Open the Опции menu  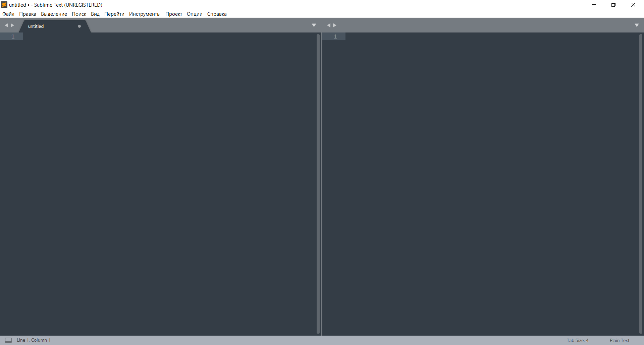pos(194,14)
